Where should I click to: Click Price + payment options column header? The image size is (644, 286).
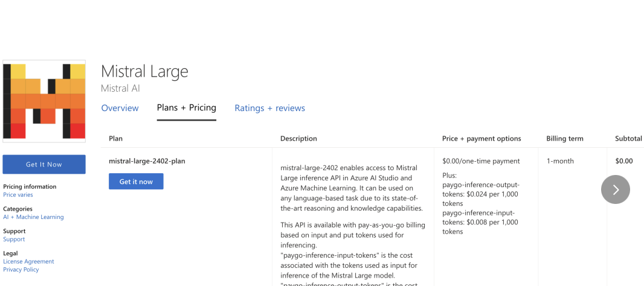pos(481,139)
